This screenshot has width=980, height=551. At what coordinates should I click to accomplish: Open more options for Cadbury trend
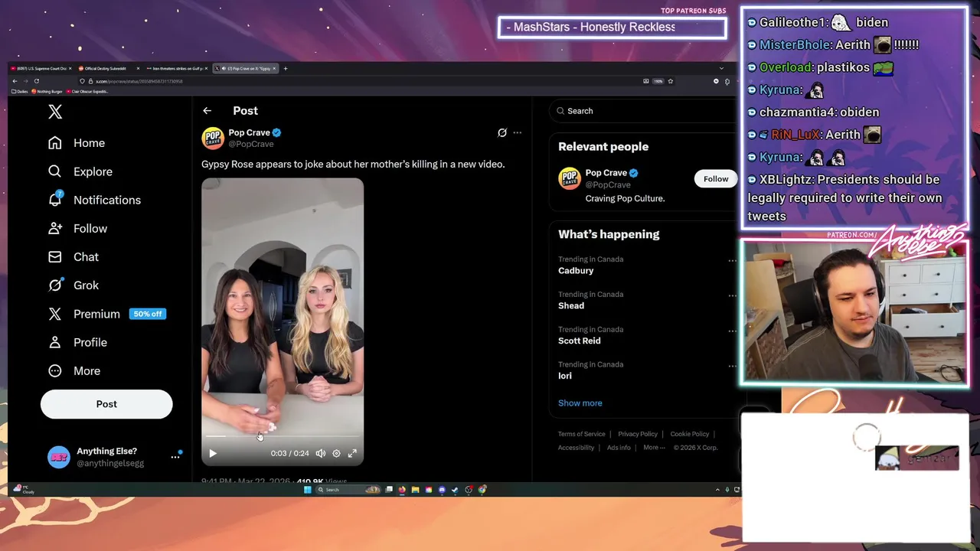click(732, 260)
